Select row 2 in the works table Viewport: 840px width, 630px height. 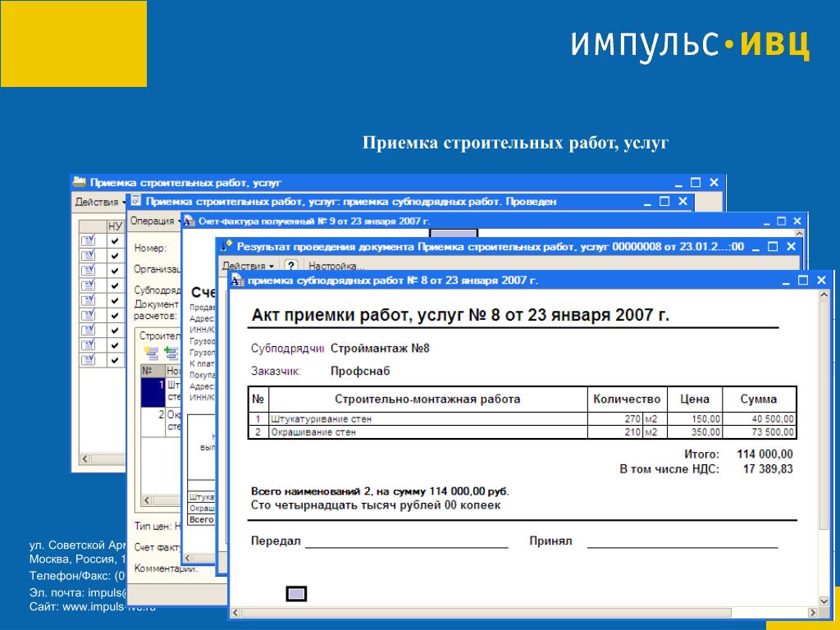(161, 421)
